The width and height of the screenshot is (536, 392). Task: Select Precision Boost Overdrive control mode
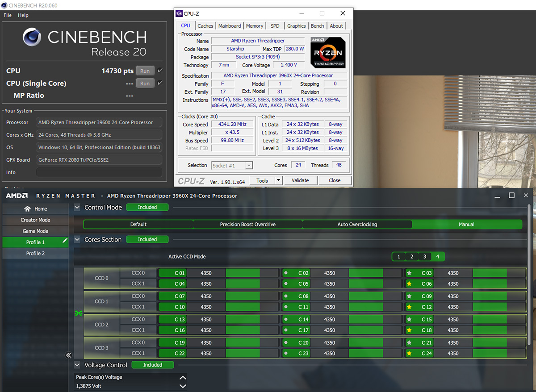coord(248,224)
